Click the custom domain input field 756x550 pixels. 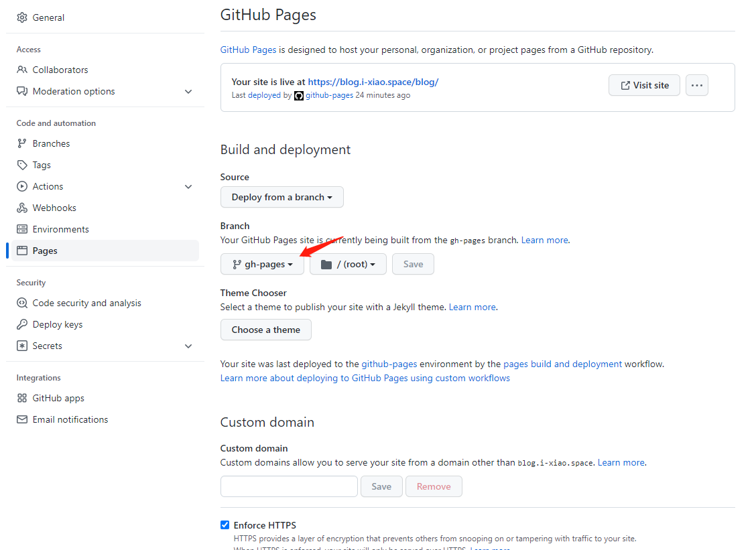pos(289,486)
